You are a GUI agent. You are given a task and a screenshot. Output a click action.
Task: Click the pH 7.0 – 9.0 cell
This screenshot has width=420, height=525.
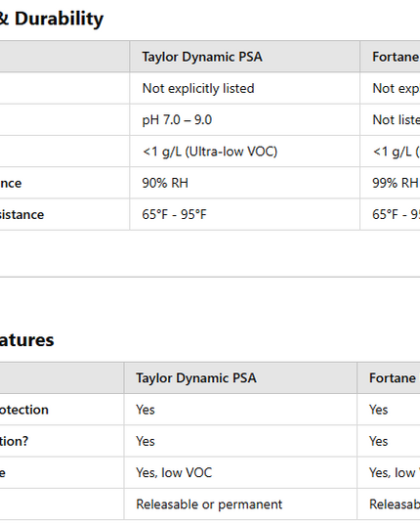pyautogui.click(x=177, y=120)
